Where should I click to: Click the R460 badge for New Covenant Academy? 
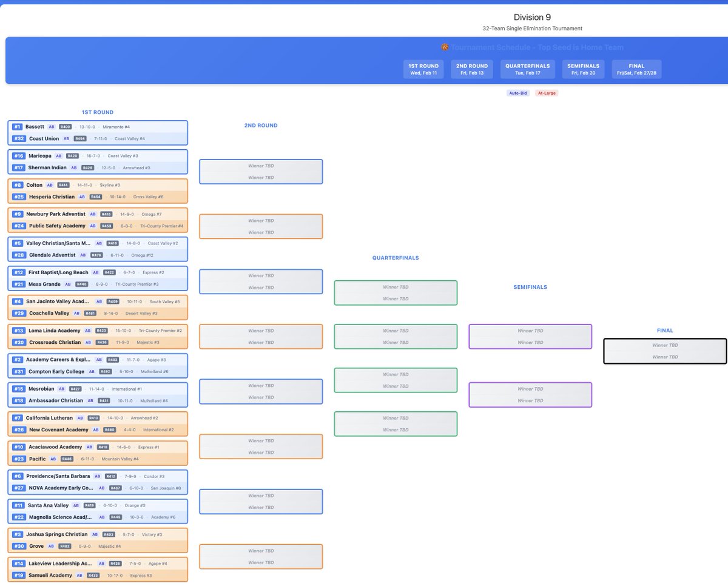coord(109,429)
